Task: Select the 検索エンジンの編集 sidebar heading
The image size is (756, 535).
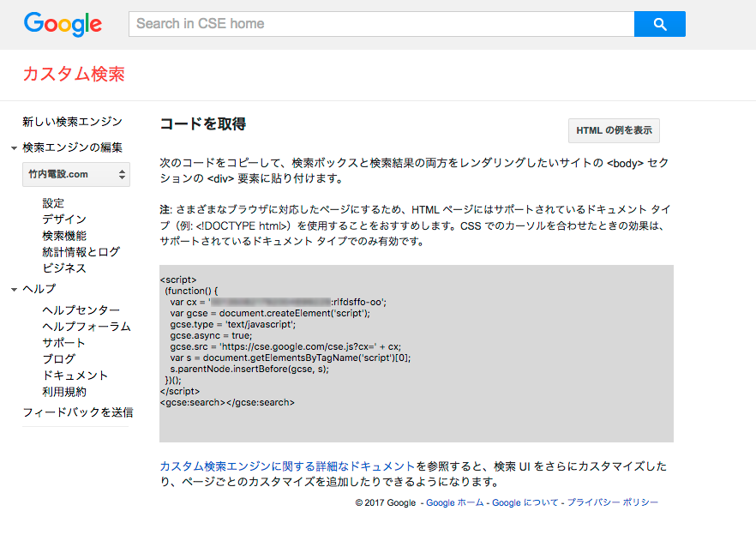Action: [72, 147]
